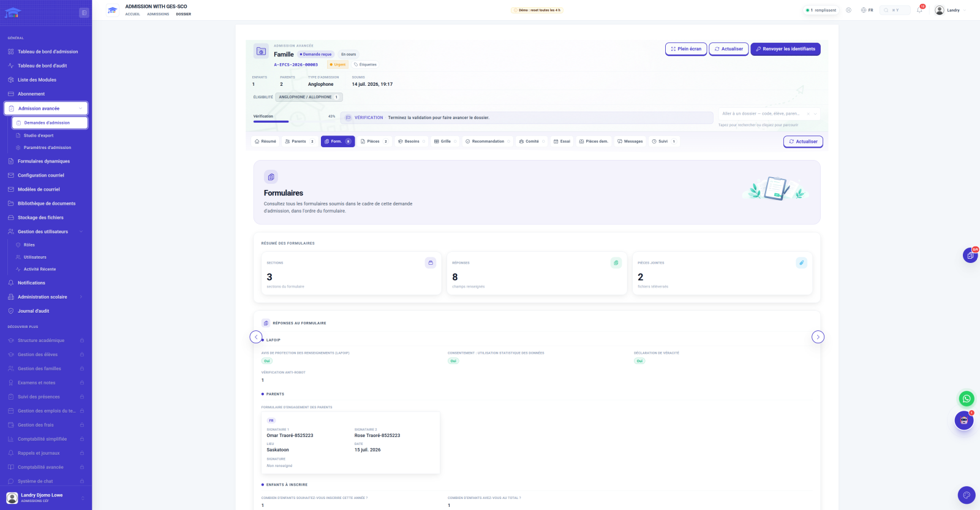Open the dossier search combo box

coord(769,113)
